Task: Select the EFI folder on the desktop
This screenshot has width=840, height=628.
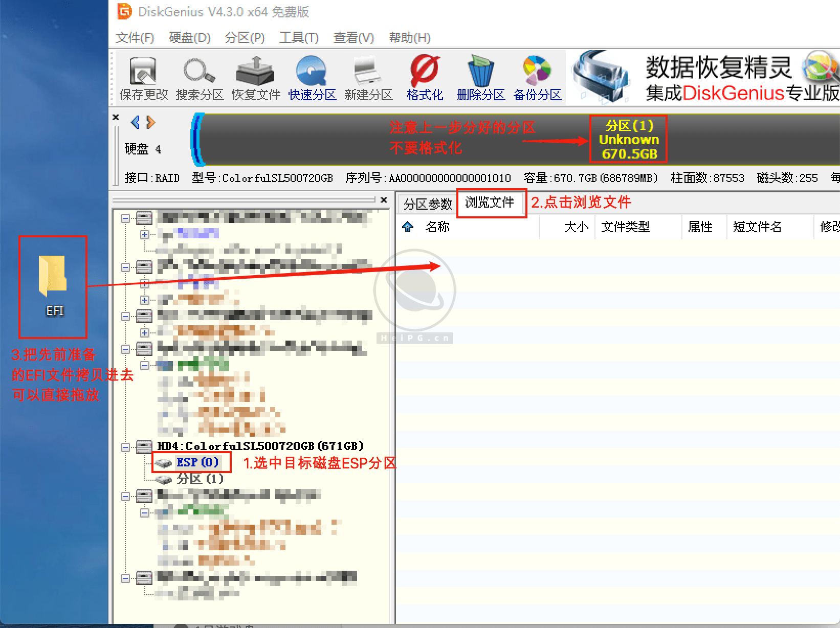Action: (x=53, y=285)
